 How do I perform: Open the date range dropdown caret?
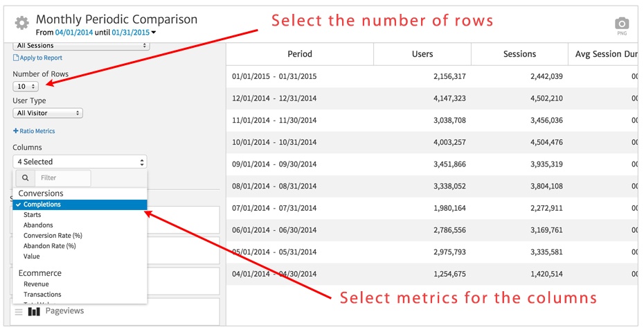tap(154, 33)
